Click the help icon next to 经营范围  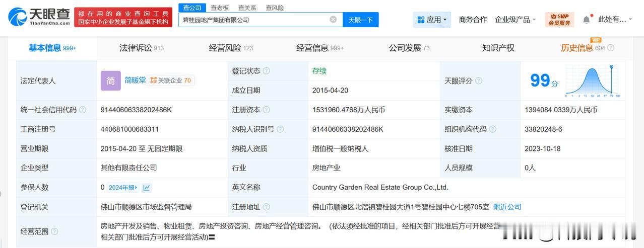tap(54, 231)
